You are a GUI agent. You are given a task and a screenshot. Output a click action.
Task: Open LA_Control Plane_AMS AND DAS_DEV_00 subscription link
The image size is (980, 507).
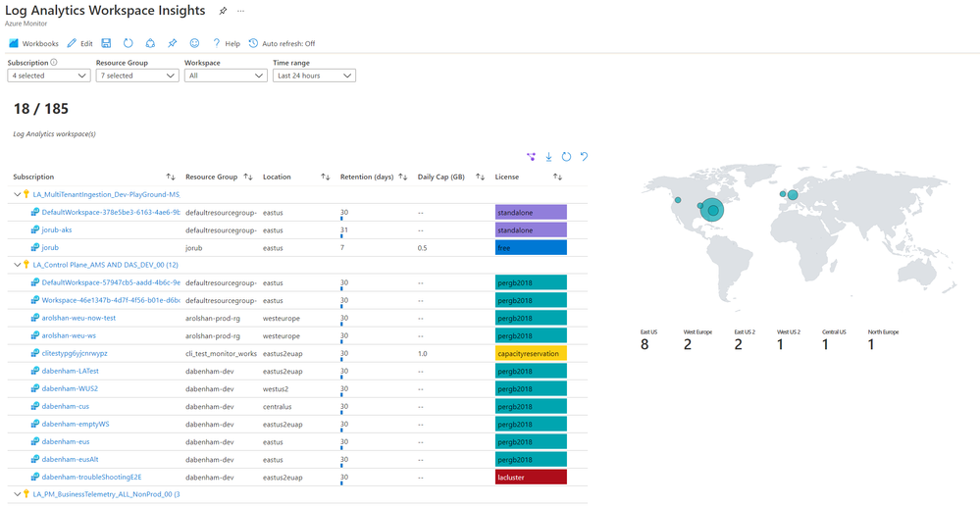106,265
